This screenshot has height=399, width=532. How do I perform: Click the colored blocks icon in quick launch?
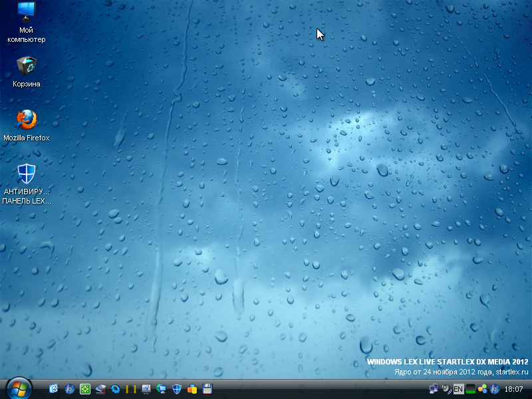tap(192, 389)
